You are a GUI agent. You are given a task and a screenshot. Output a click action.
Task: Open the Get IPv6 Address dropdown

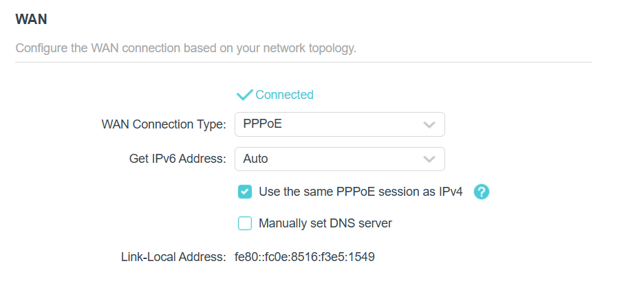coord(340,159)
